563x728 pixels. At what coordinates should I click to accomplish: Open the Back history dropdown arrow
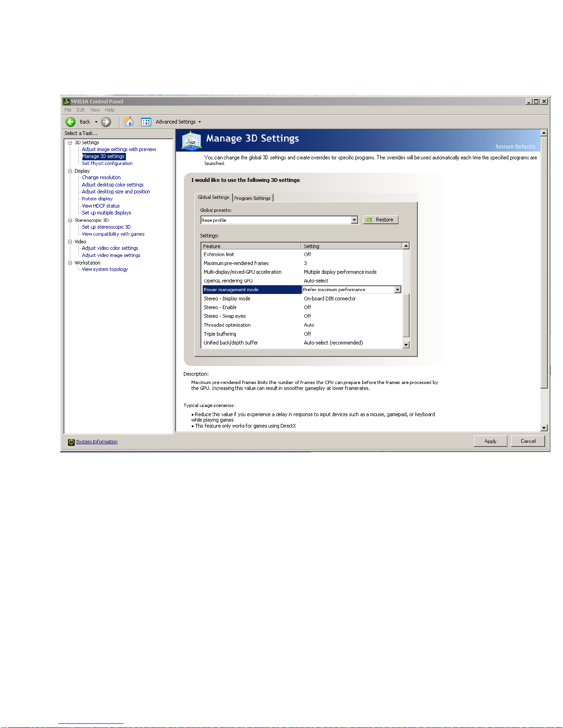click(96, 122)
